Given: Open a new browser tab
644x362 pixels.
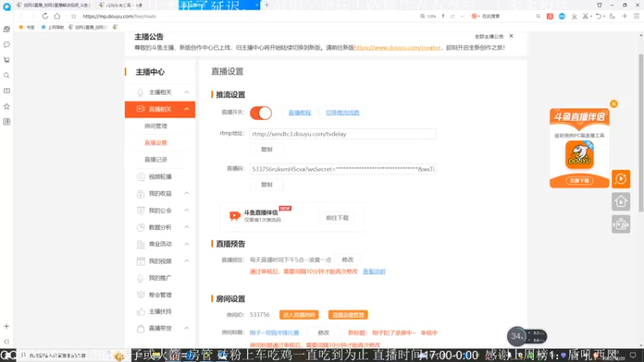Looking at the screenshot, I should coord(266,5).
